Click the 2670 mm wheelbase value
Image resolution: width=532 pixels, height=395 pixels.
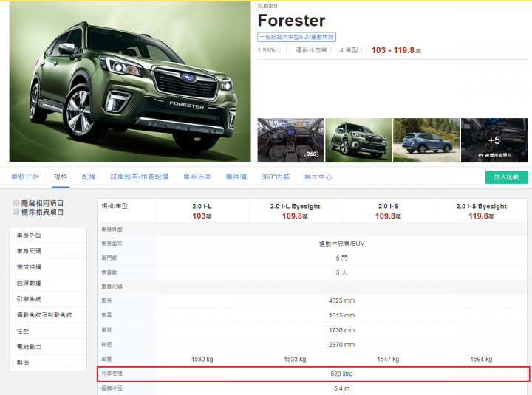click(x=341, y=344)
